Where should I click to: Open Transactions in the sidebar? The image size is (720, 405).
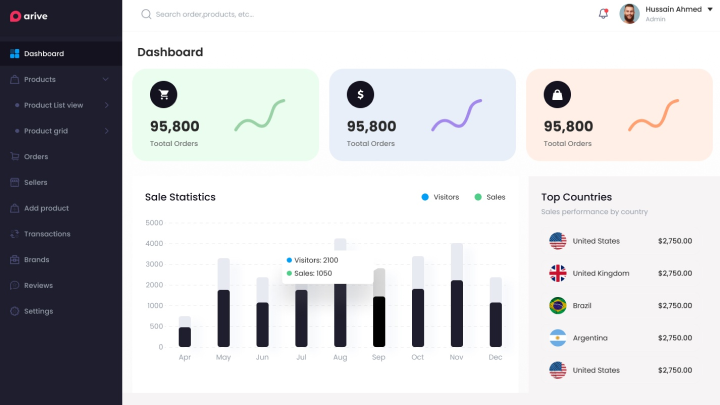click(47, 234)
